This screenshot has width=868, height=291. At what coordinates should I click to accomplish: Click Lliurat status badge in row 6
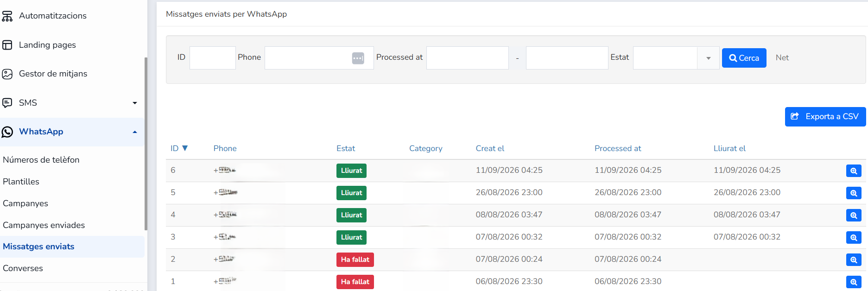coord(351,171)
